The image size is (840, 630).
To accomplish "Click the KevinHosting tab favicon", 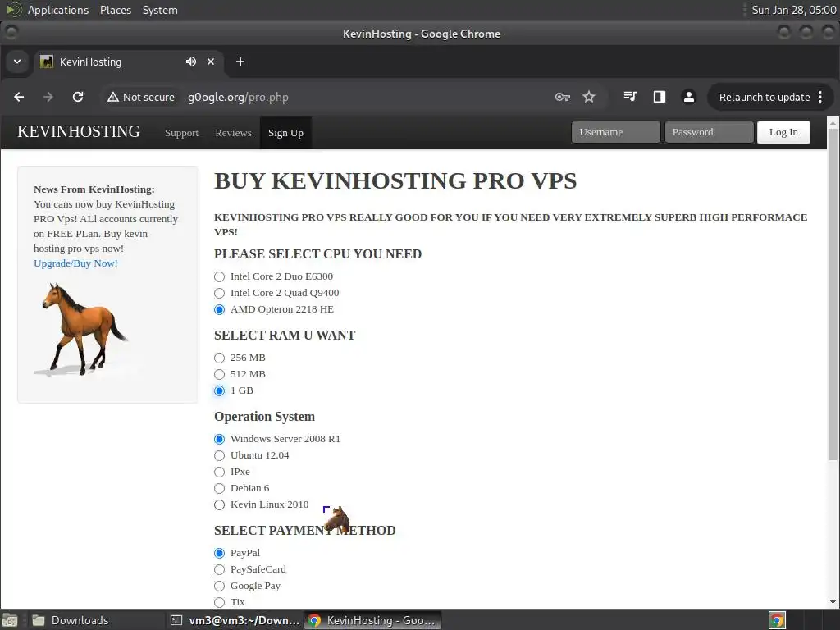I will pyautogui.click(x=47, y=62).
